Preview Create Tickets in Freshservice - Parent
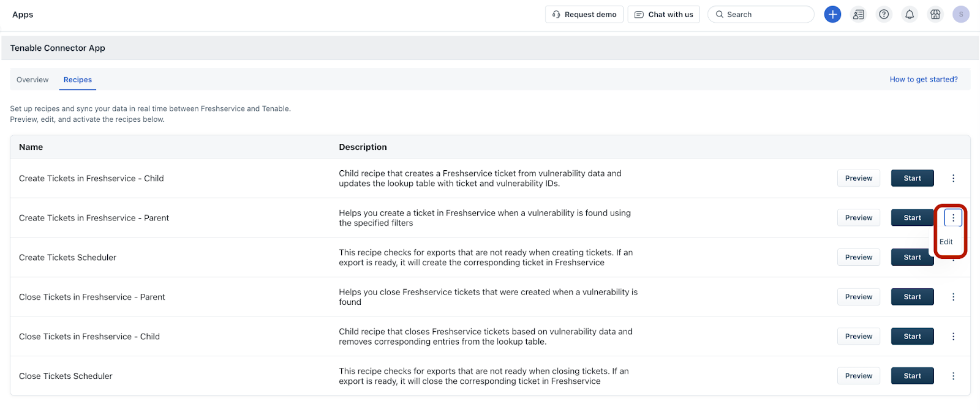The width and height of the screenshot is (980, 412). point(859,217)
